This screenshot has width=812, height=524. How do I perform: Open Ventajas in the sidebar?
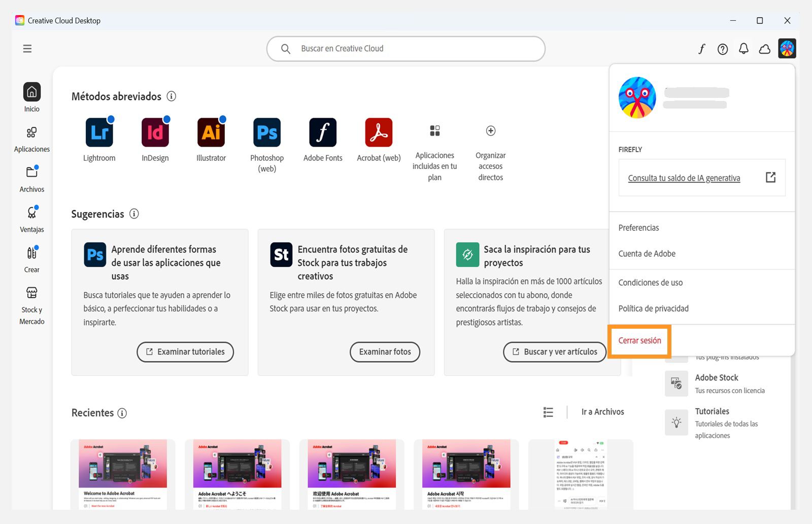(x=31, y=219)
